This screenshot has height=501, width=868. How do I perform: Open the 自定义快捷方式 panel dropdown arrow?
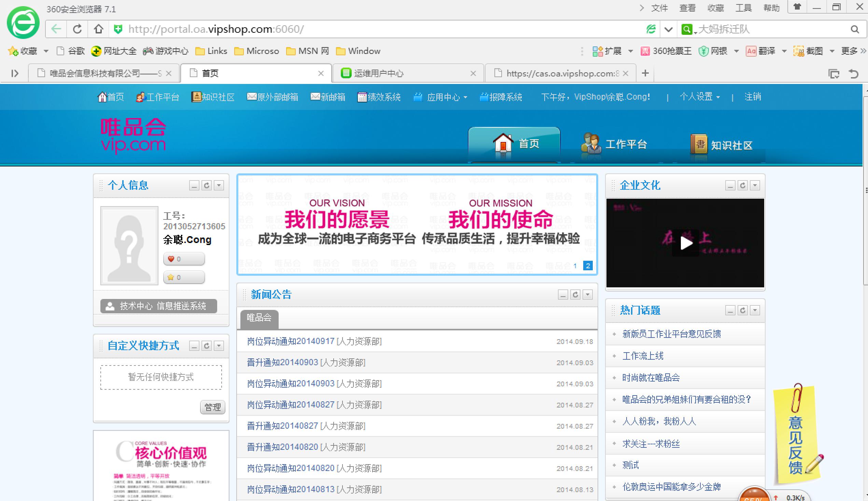point(219,346)
